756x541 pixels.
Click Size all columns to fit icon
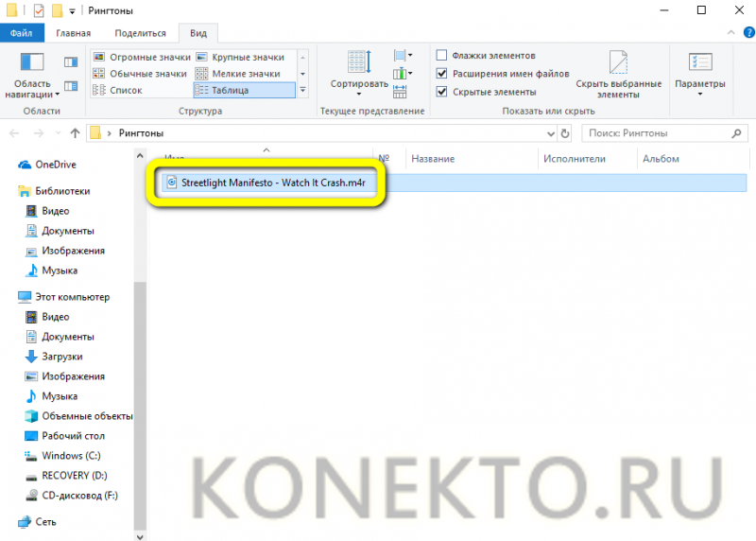(x=400, y=91)
